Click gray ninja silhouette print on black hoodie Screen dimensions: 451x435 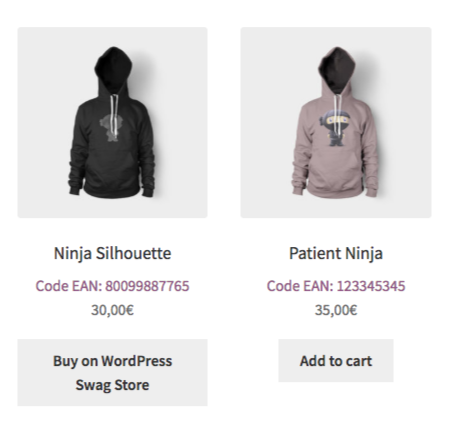click(109, 128)
